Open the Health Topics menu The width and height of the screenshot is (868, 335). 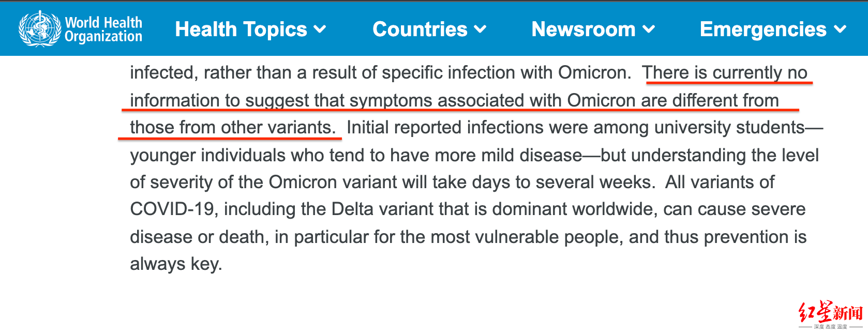click(241, 29)
